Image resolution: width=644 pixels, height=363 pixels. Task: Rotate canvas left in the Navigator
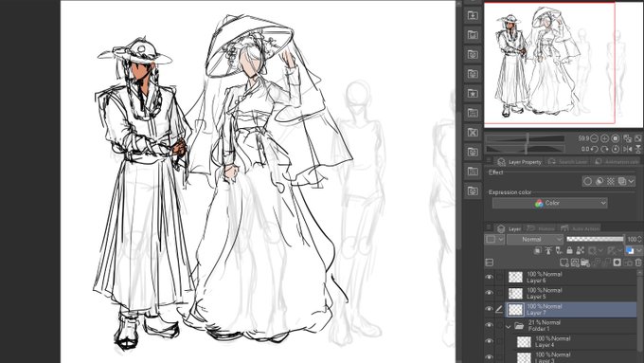pyautogui.click(x=594, y=149)
